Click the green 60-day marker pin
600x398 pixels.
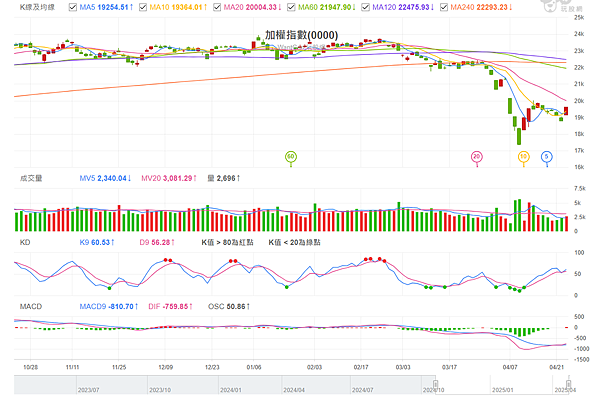(291, 157)
